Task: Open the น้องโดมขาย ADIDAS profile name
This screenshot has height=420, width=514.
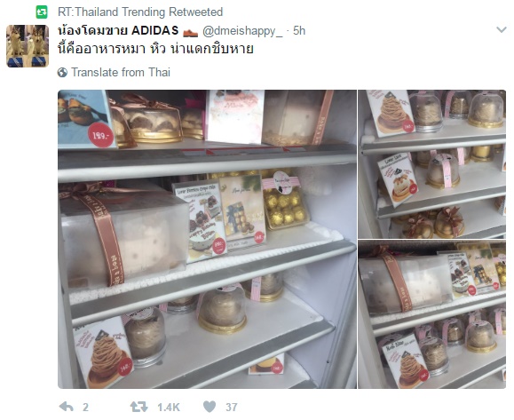Action: point(118,30)
